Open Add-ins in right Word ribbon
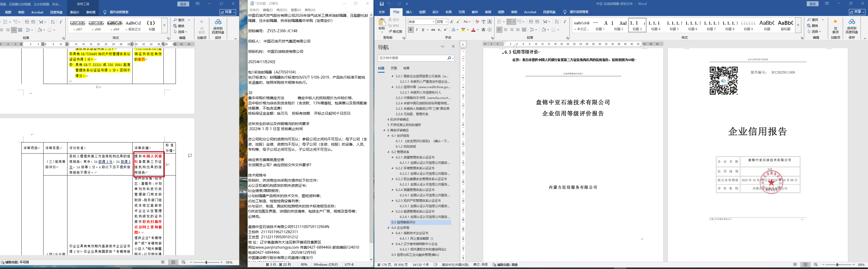 835,26
